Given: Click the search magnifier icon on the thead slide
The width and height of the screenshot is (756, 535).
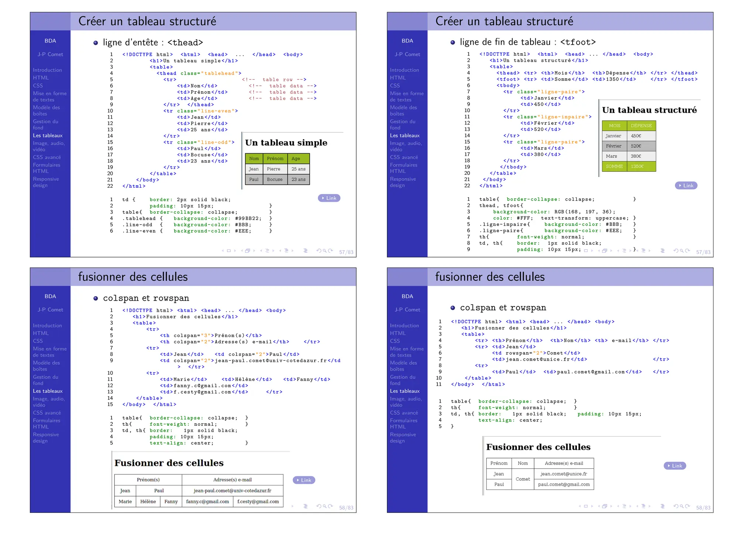Looking at the screenshot, I should (x=325, y=251).
